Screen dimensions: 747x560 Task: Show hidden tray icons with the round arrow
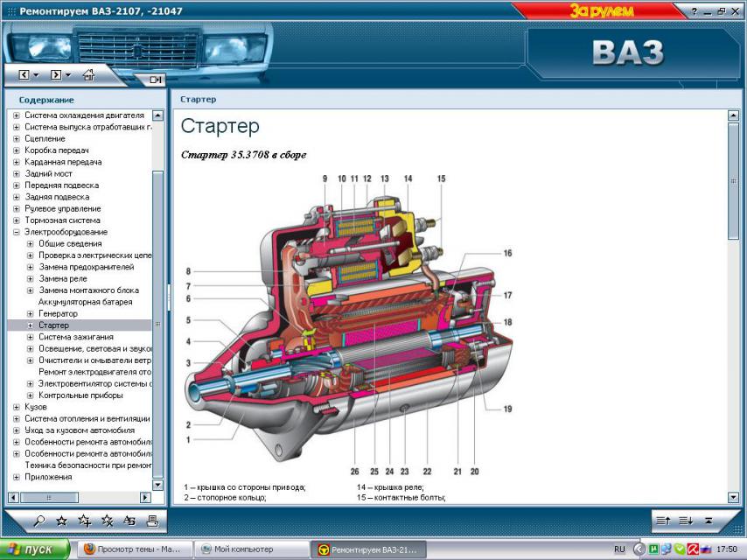[x=639, y=549]
